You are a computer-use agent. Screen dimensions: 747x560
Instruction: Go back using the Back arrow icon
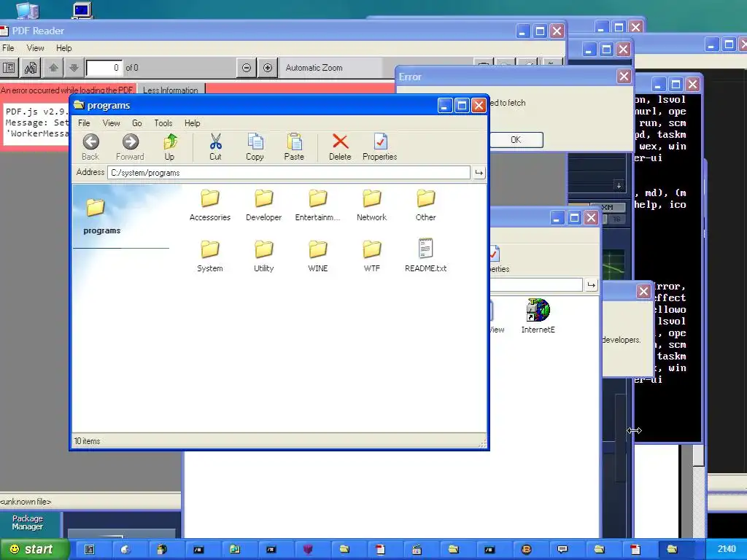click(90, 142)
